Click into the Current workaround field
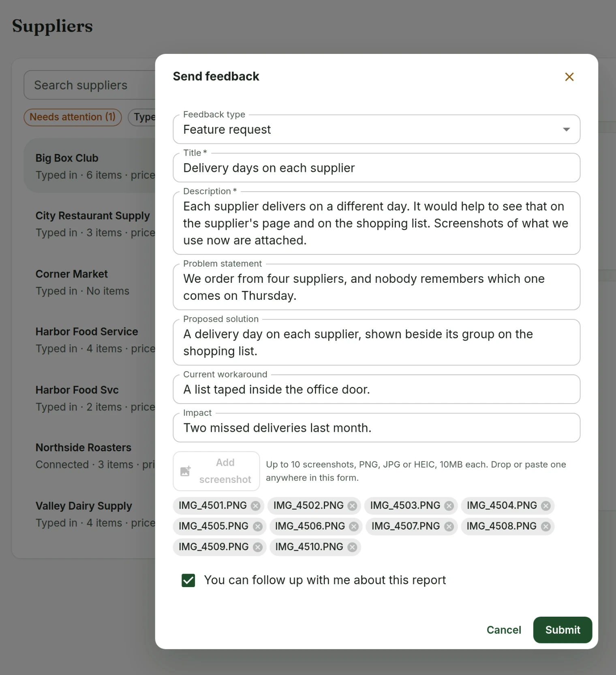Screen dimensions: 616x675 tap(376, 389)
